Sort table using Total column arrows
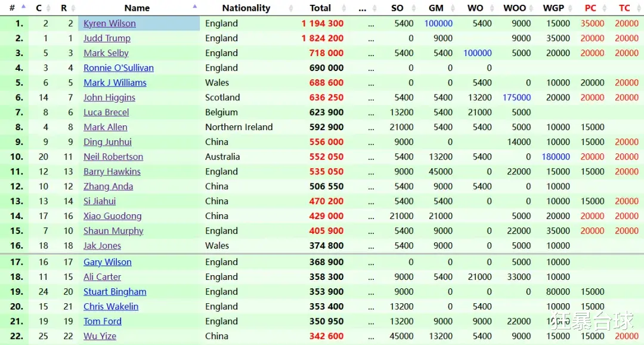The height and width of the screenshot is (345, 644). pyautogui.click(x=344, y=8)
